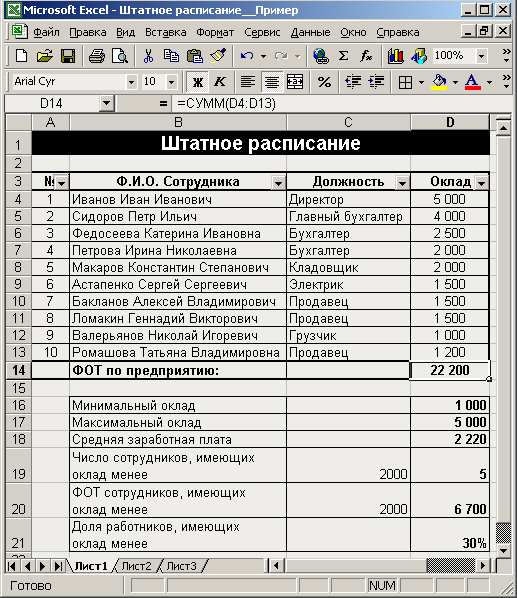Switch to the Лист2 sheet tab
The image size is (517, 598).
click(x=136, y=566)
